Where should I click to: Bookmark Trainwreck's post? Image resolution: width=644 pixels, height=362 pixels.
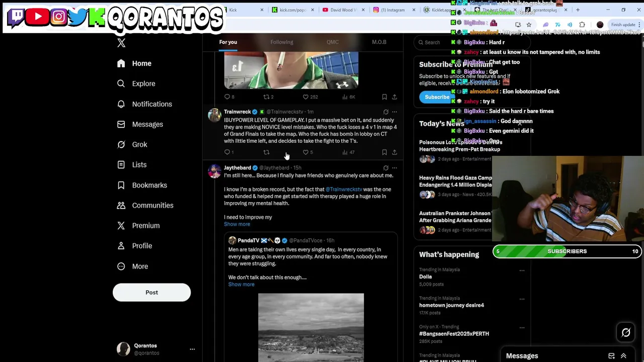point(384,152)
